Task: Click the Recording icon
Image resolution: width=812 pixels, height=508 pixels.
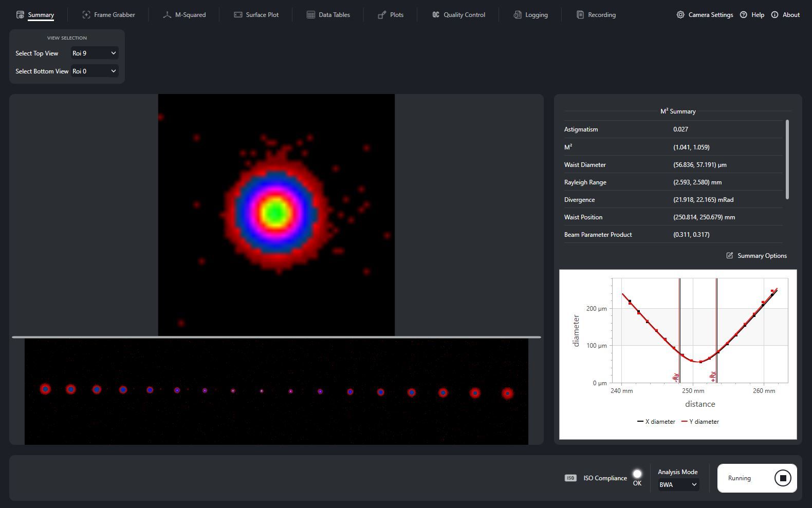Action: pyautogui.click(x=580, y=15)
